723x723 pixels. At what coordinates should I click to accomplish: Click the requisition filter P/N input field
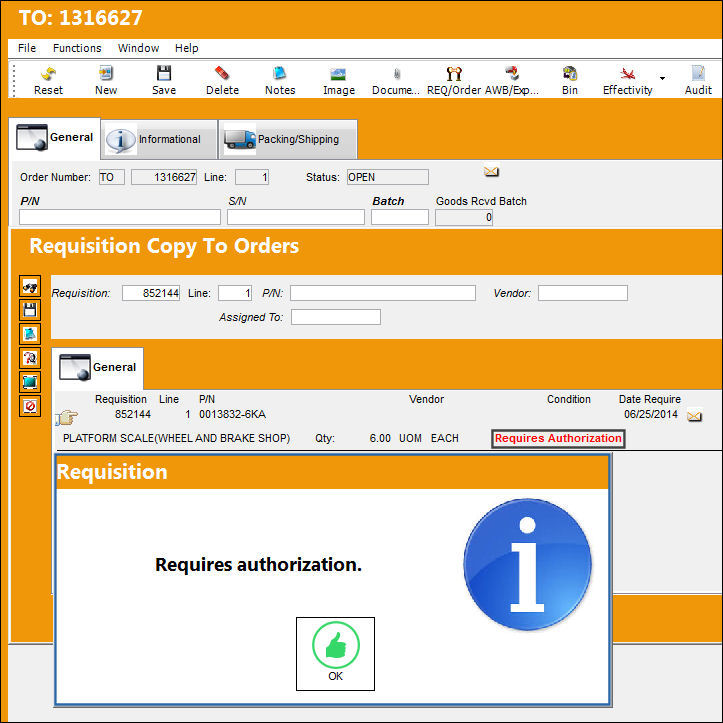pyautogui.click(x=383, y=293)
